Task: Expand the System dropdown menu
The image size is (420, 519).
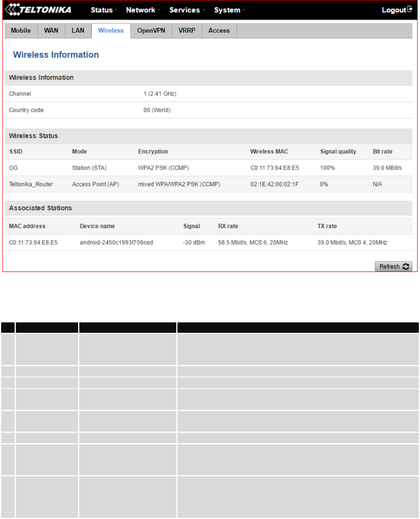Action: (x=229, y=10)
